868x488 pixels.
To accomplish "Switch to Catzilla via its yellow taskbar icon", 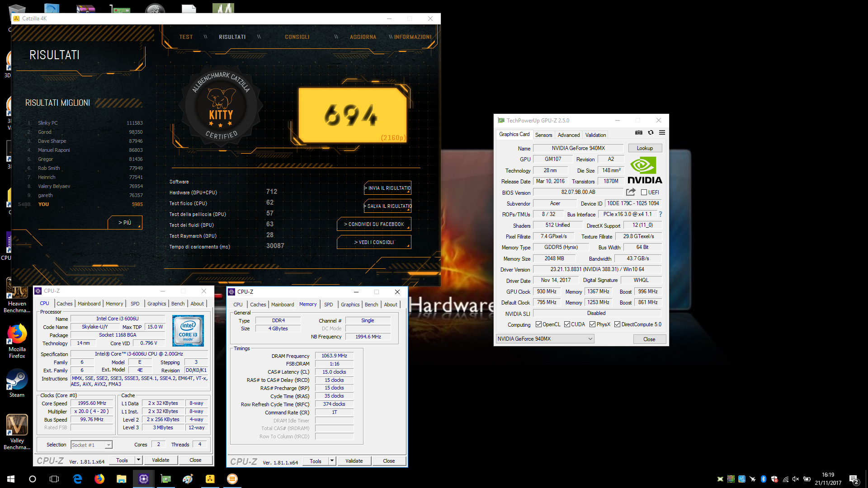I will tap(210, 479).
